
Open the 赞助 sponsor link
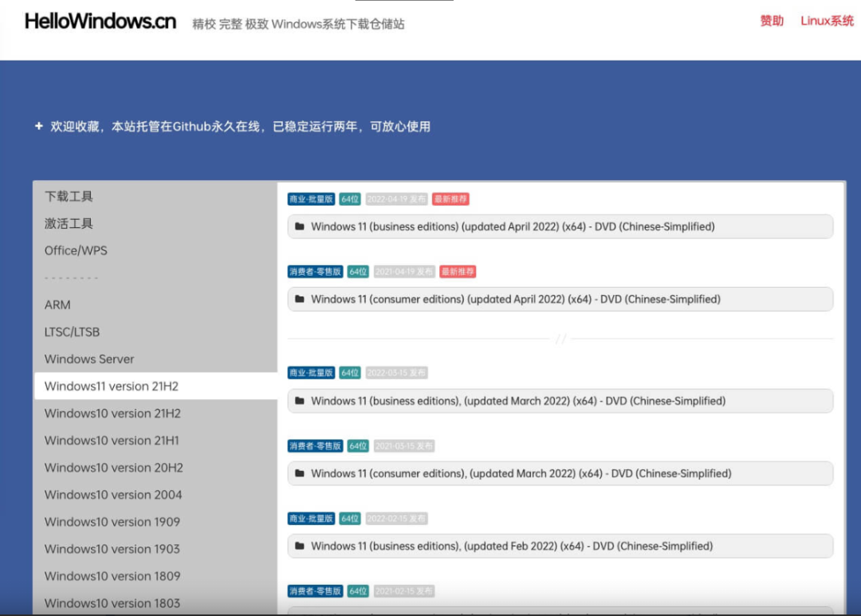[772, 21]
